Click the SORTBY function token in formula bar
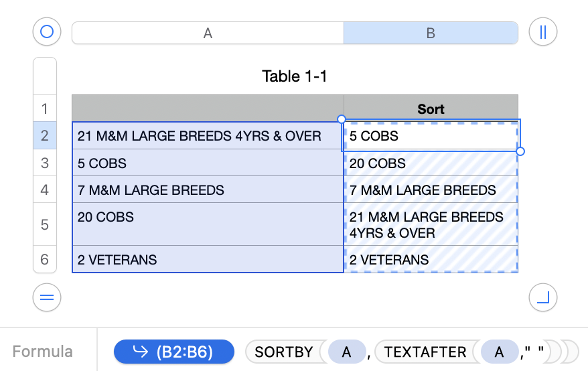588x371 pixels. click(284, 352)
